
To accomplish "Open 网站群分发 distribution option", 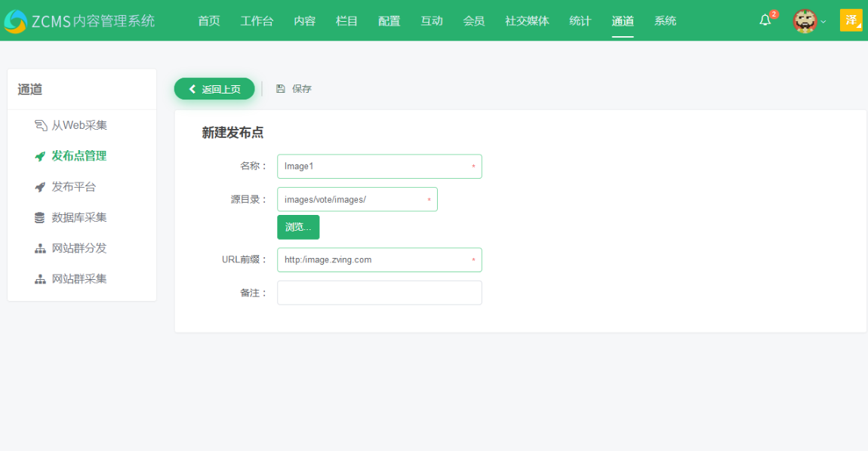I will pos(72,247).
